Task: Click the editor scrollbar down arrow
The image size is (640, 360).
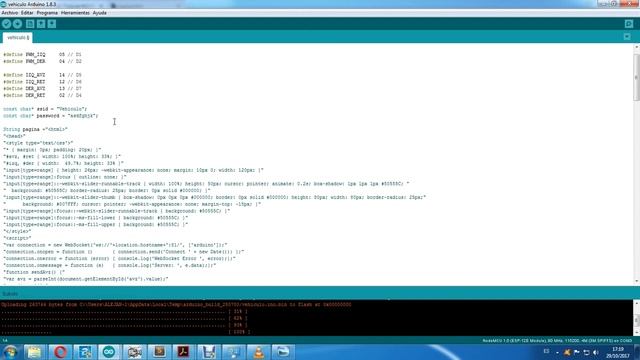Action: [x=636, y=281]
